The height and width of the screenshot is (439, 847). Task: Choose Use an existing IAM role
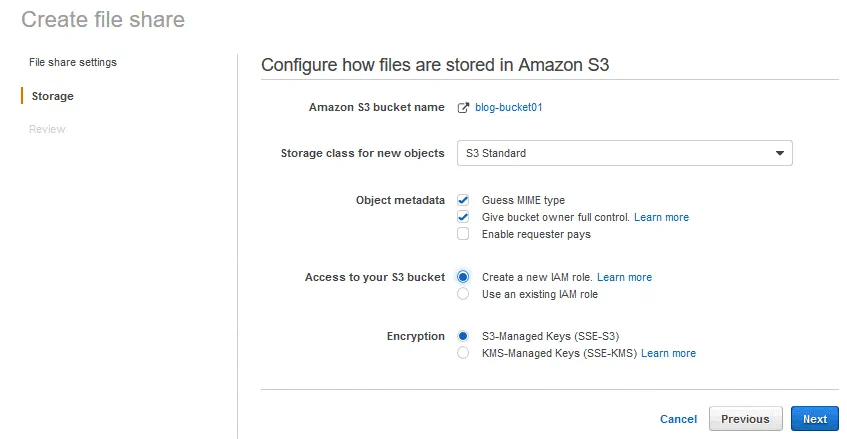click(x=463, y=294)
